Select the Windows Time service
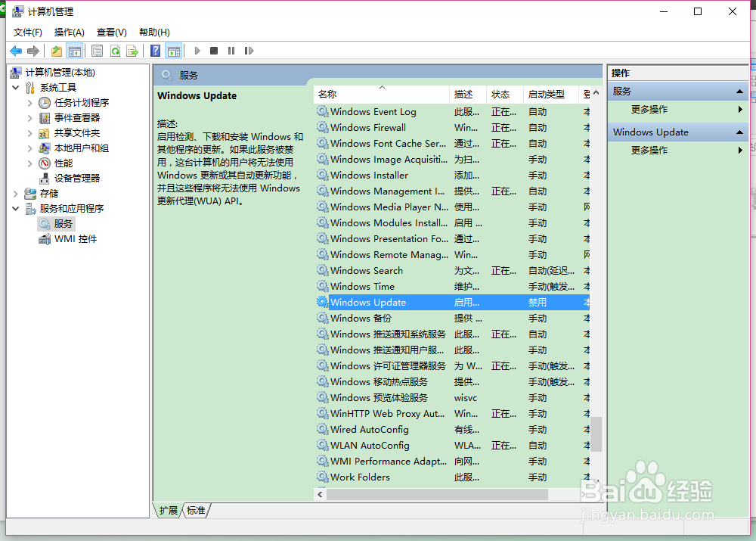 (362, 287)
